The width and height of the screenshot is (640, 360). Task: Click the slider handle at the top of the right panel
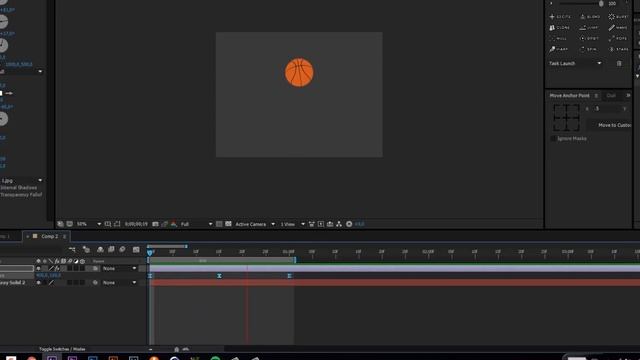pyautogui.click(x=601, y=4)
